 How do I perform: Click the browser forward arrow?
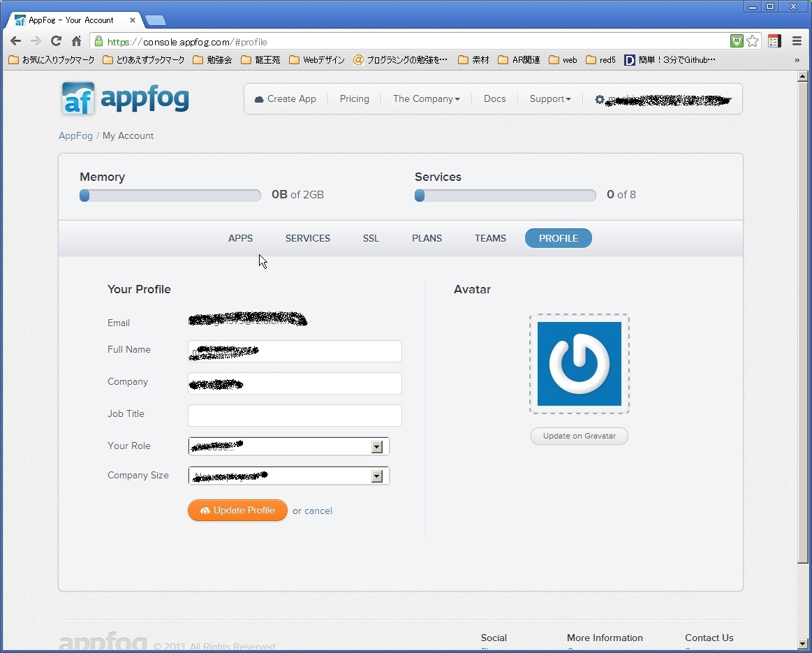pyautogui.click(x=36, y=41)
